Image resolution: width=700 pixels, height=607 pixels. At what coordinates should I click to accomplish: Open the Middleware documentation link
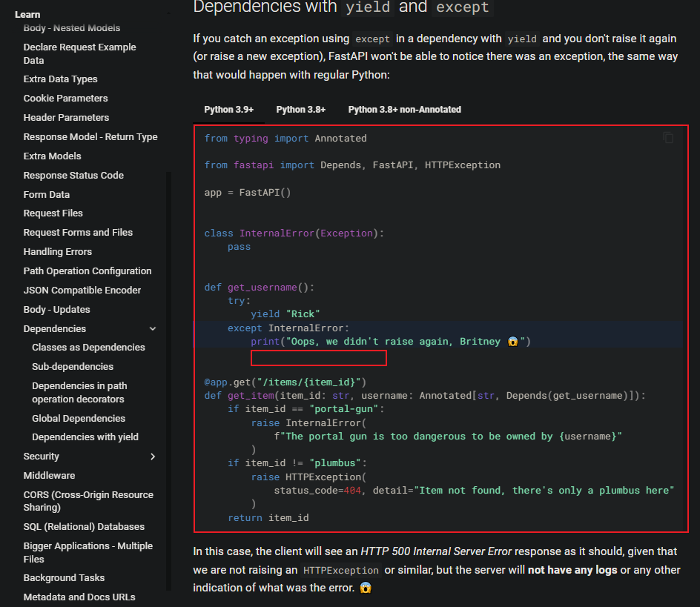[x=49, y=476]
